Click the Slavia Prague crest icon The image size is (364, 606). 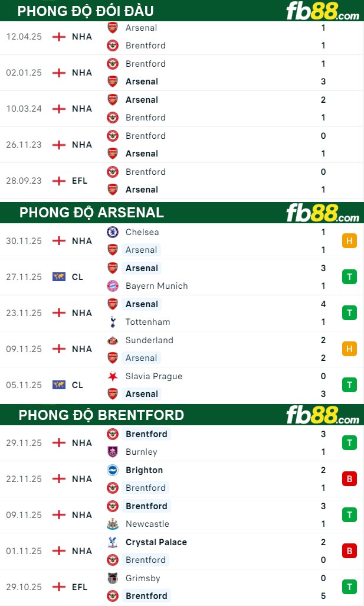pyautogui.click(x=112, y=376)
